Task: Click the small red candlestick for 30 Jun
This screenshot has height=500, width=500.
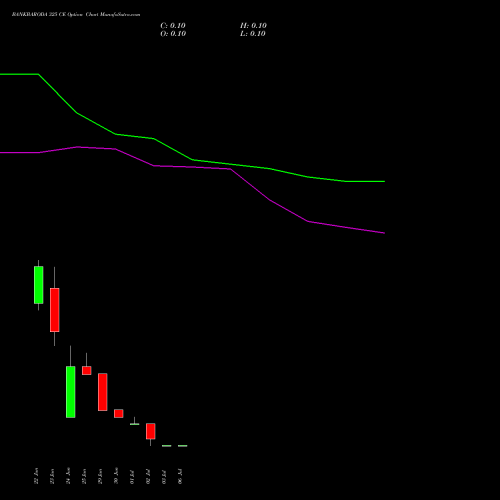Action: click(x=119, y=413)
